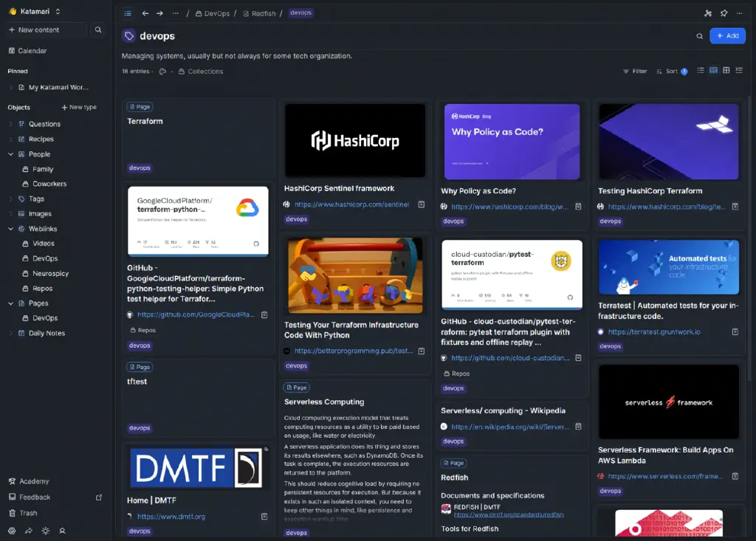The width and height of the screenshot is (756, 541).
Task: Toggle the left sidebar panel icon
Action: coord(128,13)
